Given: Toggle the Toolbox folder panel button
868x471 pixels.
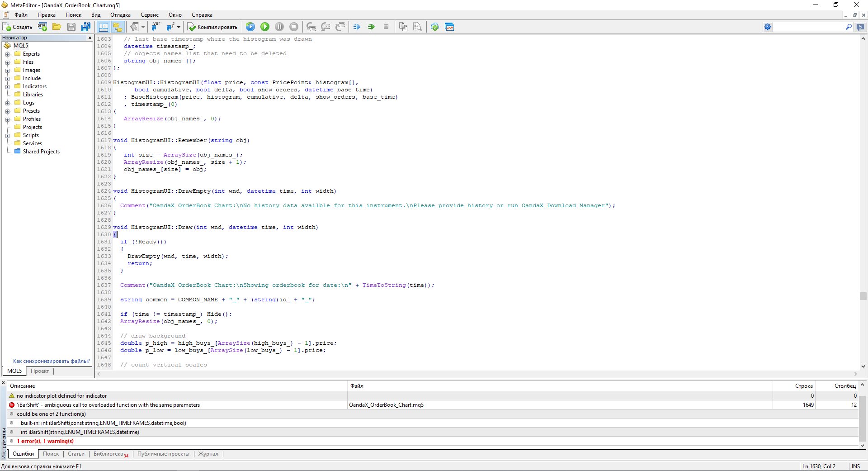Looking at the screenshot, I should pyautogui.click(x=118, y=27).
